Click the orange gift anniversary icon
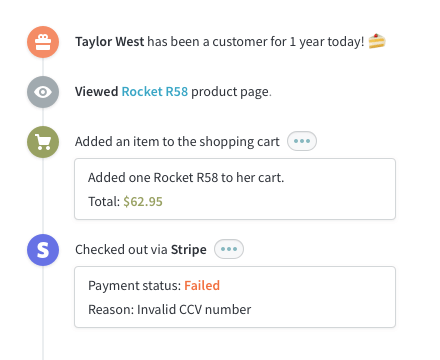 click(43, 42)
